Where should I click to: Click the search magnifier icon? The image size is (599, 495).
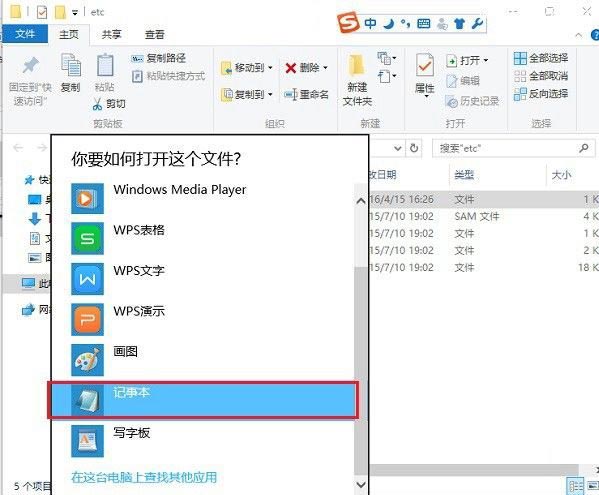pyautogui.click(x=584, y=148)
